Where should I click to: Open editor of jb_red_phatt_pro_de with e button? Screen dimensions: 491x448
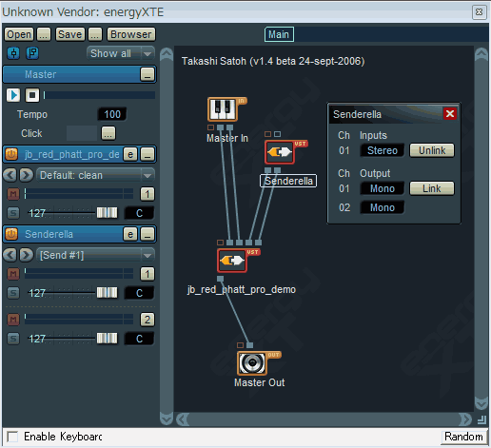(x=130, y=154)
